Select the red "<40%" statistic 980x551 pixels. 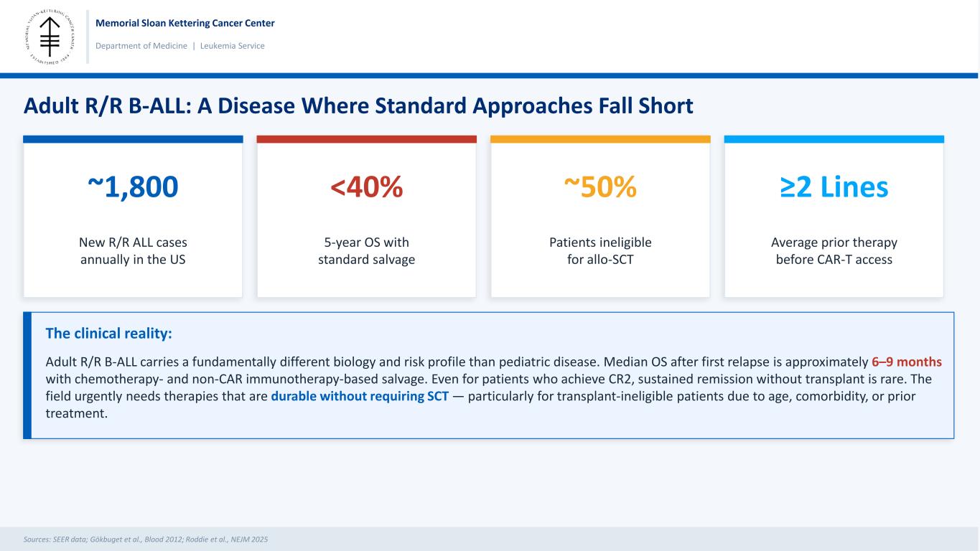point(366,187)
